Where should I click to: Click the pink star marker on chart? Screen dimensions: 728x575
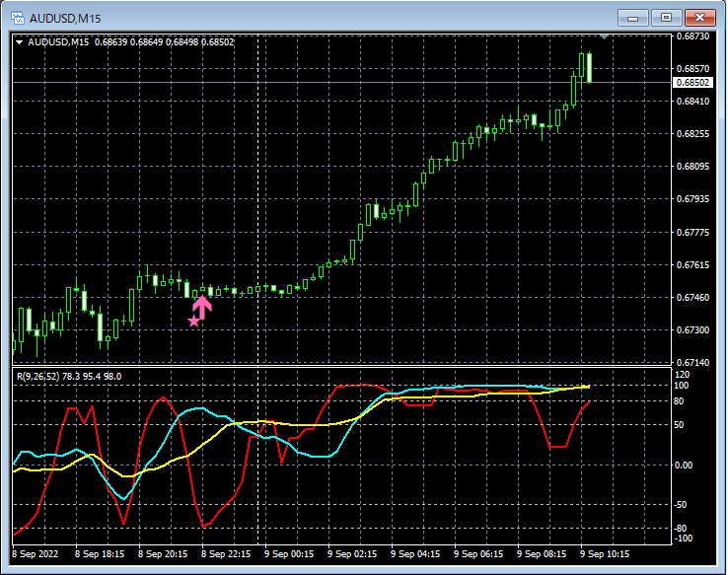click(193, 321)
